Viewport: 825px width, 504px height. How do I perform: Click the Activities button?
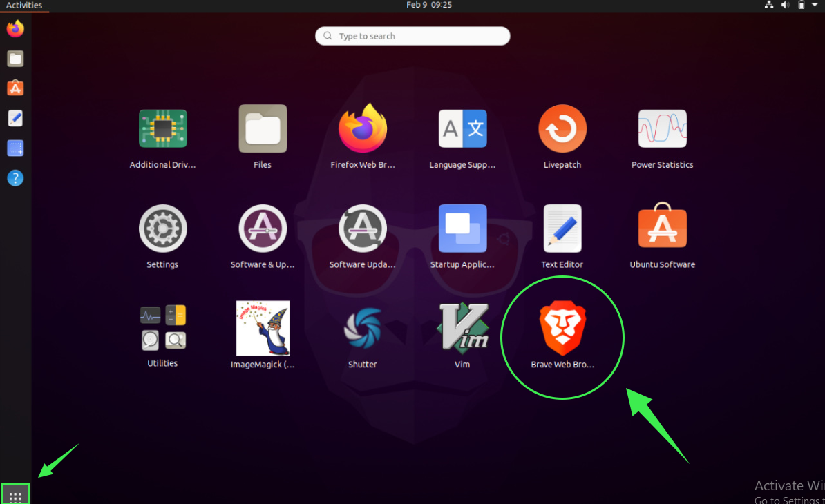(x=23, y=6)
